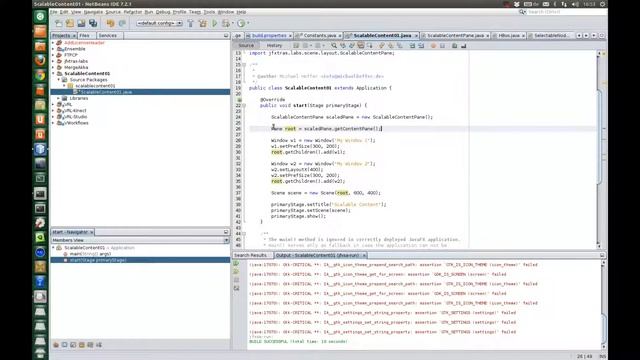Image resolution: width=640 pixels, height=360 pixels.
Task: Open Chrome from the Ubuntu launcher
Action: pyautogui.click(x=40, y=75)
